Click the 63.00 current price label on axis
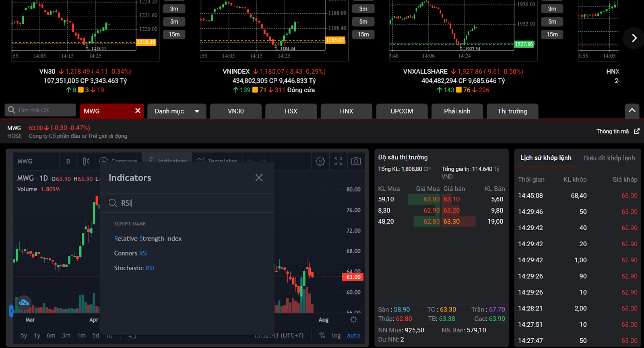The height and width of the screenshot is (348, 644). tap(353, 277)
